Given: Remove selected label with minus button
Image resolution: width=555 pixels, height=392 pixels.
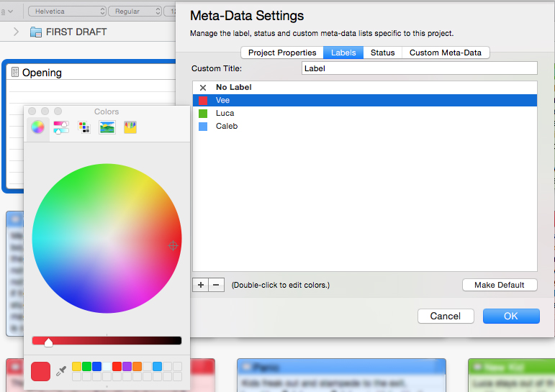Looking at the screenshot, I should tap(217, 285).
